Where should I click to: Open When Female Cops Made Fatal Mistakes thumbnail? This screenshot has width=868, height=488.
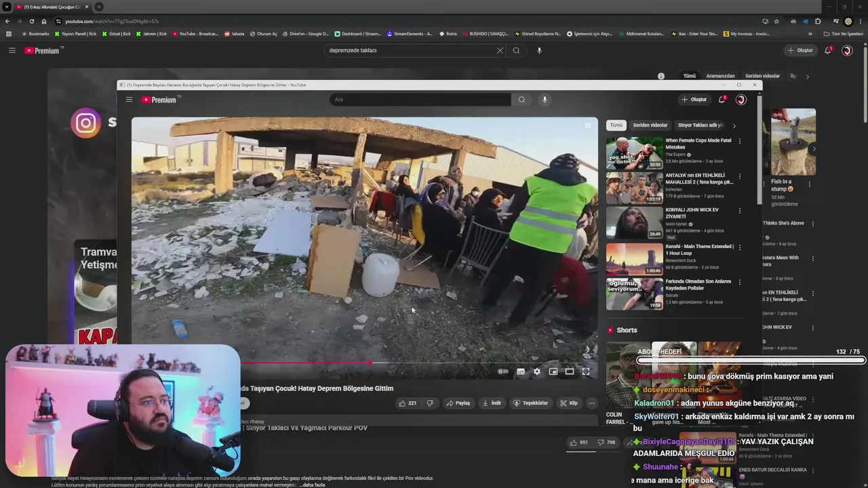(x=634, y=152)
